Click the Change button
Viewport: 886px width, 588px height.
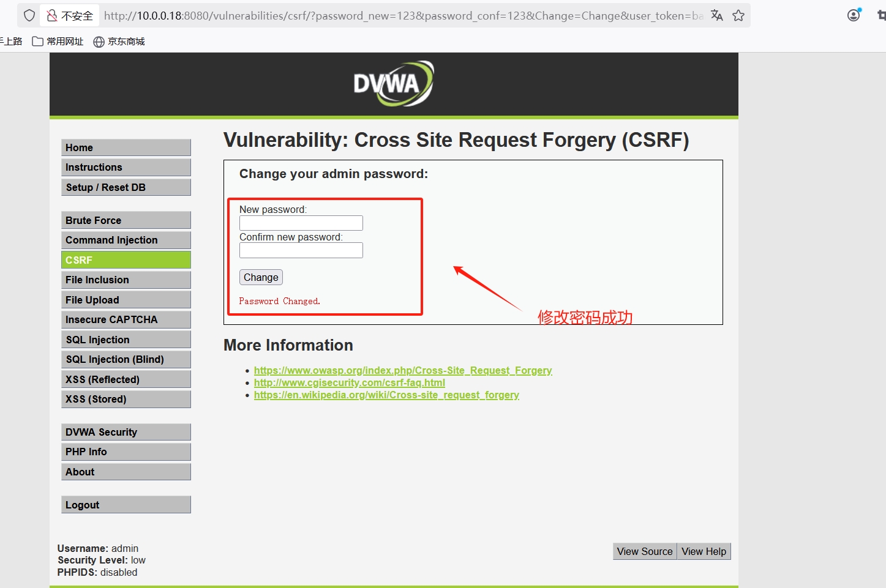(261, 277)
